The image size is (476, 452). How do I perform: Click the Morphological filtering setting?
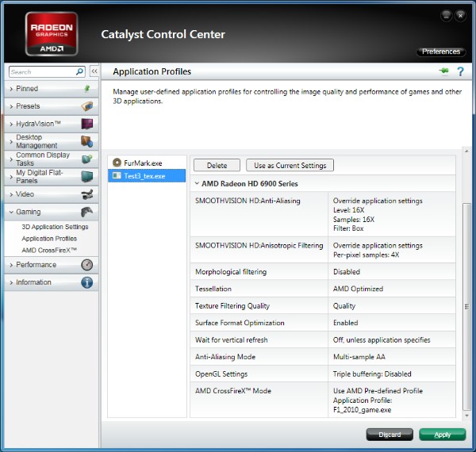pyautogui.click(x=323, y=272)
